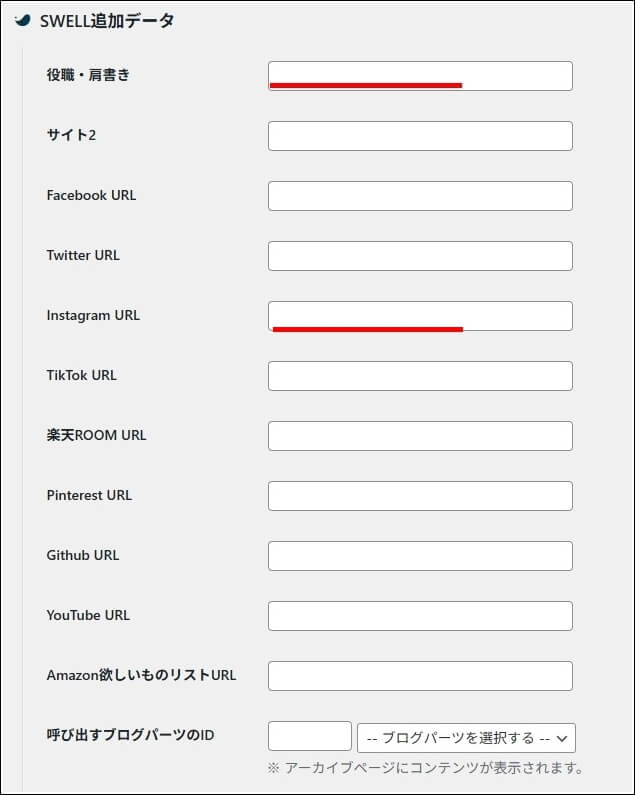
Task: Click the Amazon欲しいものリストURL label
Action: coord(141,675)
